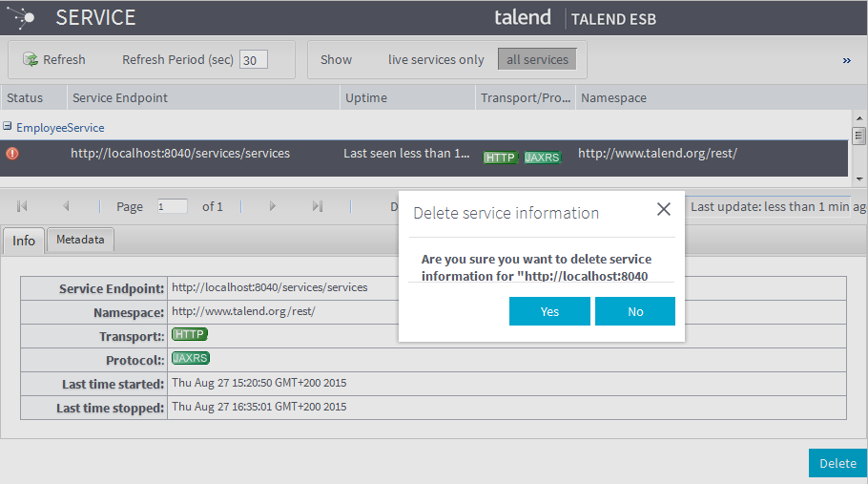The height and width of the screenshot is (484, 868).
Task: Click HTTP badge in service row
Action: click(501, 158)
